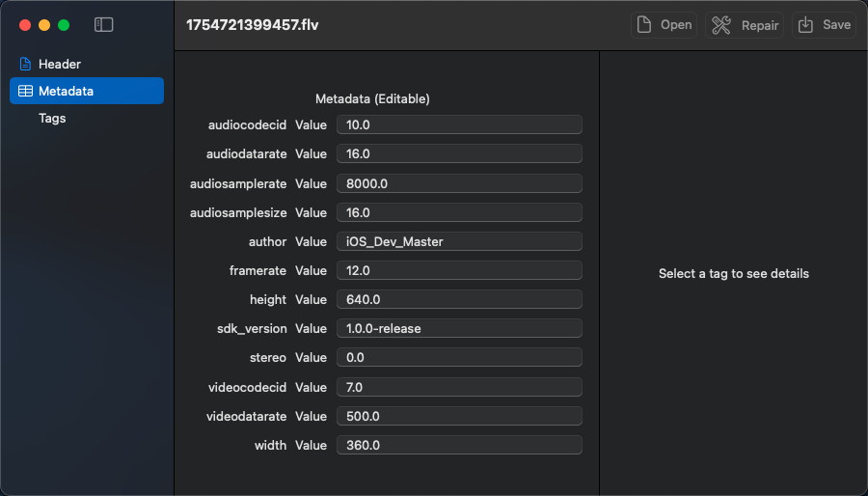Click the 'height' label
Image resolution: width=868 pixels, height=496 pixels.
tap(268, 299)
